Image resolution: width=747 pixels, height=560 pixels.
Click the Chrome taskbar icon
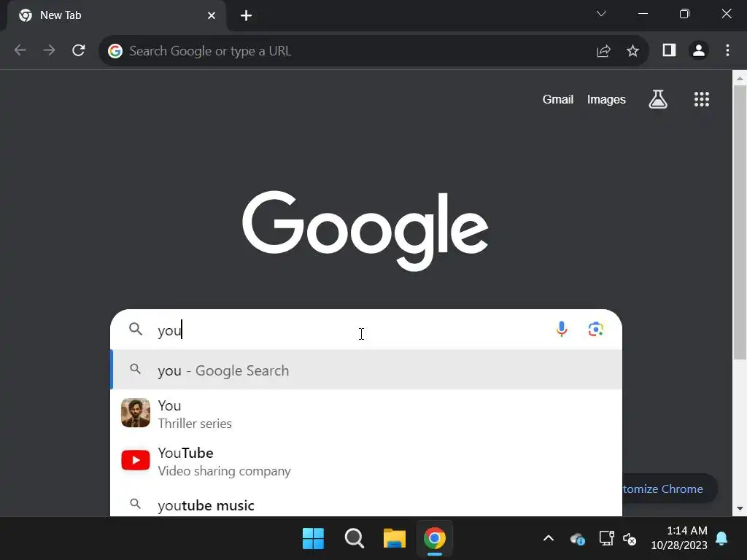click(x=435, y=539)
